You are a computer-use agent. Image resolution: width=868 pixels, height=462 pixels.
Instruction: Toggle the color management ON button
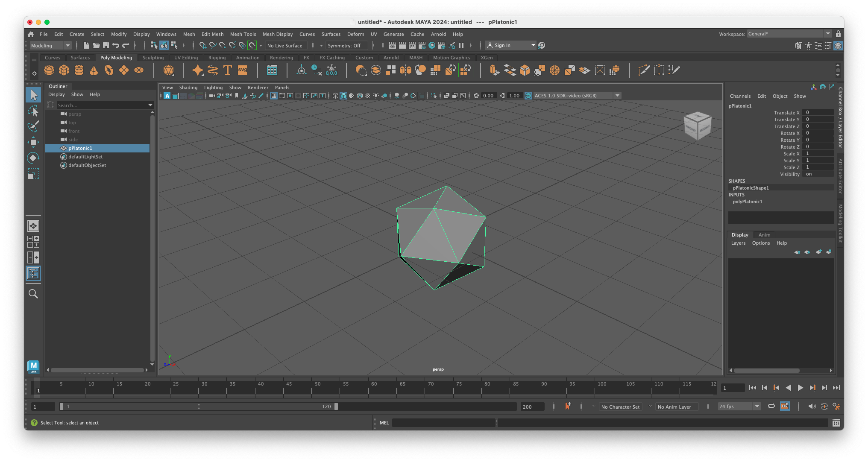[x=528, y=96]
